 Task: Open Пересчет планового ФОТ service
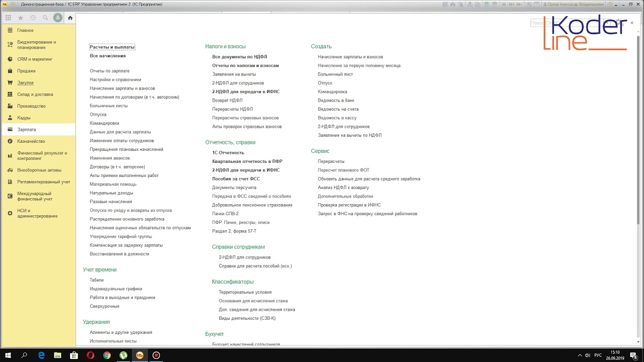point(344,170)
